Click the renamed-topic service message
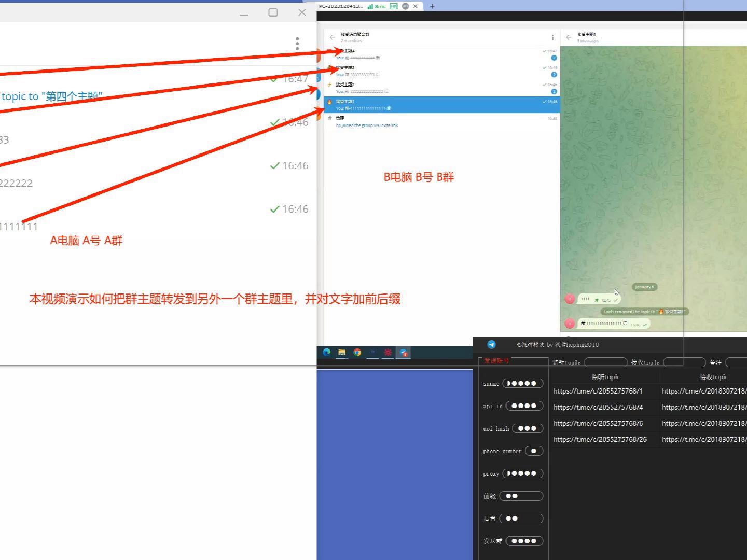Viewport: 747px width, 560px height. click(645, 312)
